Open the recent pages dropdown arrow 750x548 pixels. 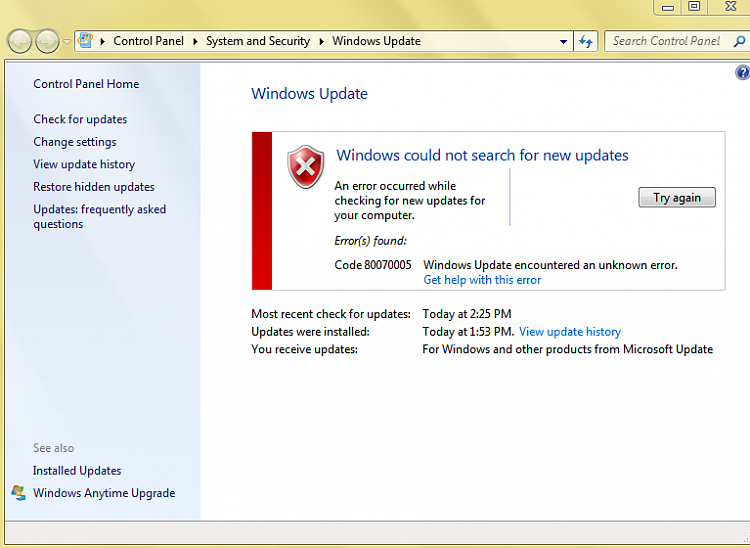67,42
